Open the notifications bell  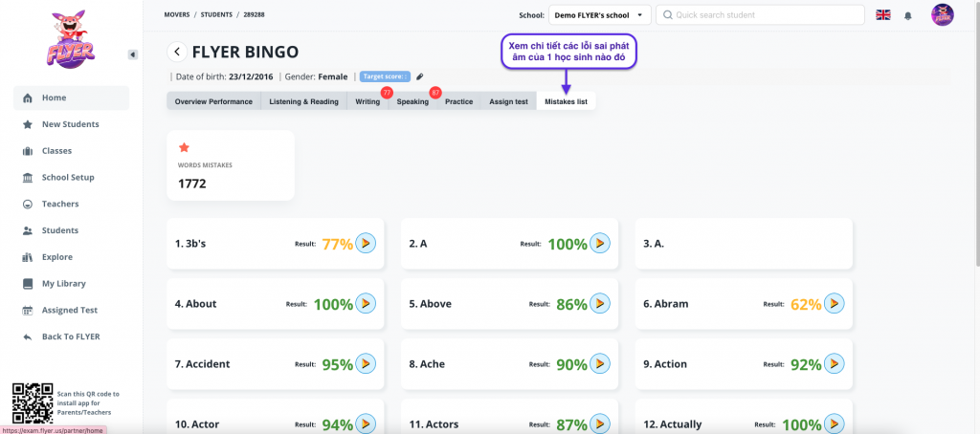pos(908,15)
